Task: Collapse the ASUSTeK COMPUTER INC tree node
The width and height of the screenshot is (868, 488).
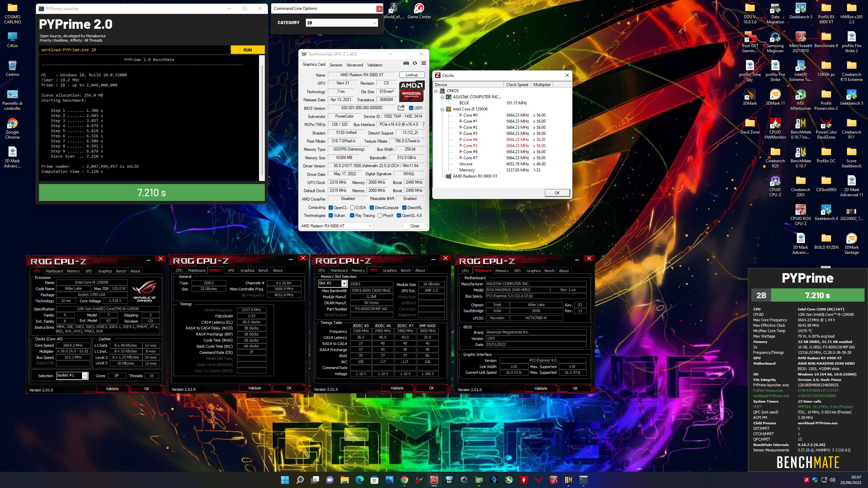Action: coord(442,97)
